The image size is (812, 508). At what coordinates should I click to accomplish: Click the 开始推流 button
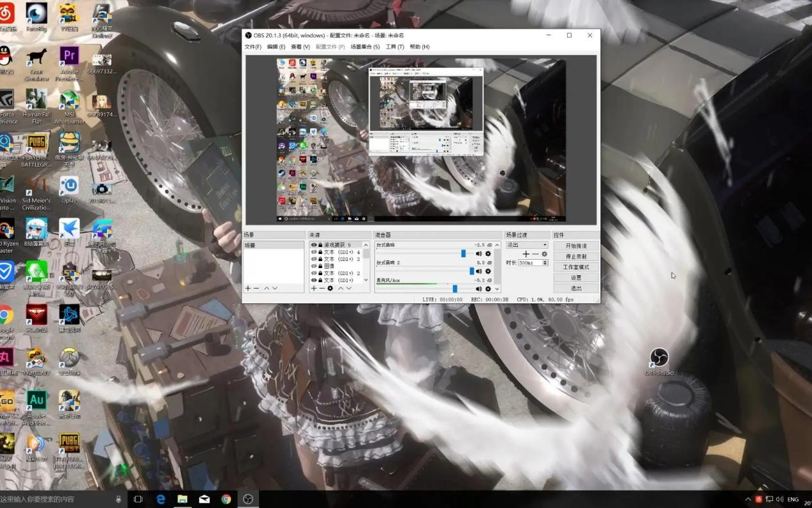576,246
